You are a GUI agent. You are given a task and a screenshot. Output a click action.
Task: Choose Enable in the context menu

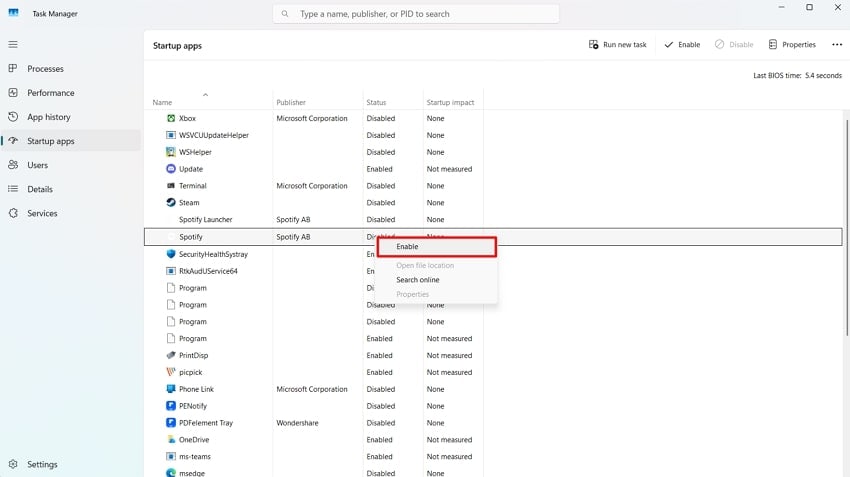(x=436, y=247)
